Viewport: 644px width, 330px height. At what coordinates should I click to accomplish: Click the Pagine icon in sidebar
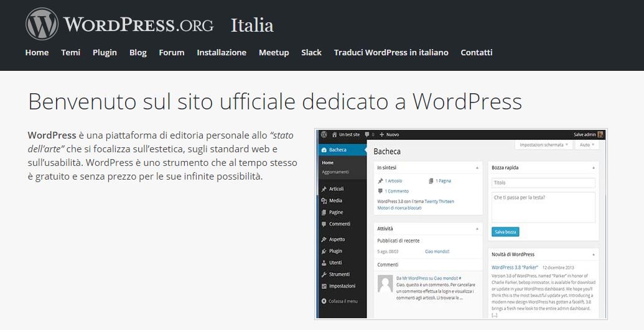(x=324, y=212)
